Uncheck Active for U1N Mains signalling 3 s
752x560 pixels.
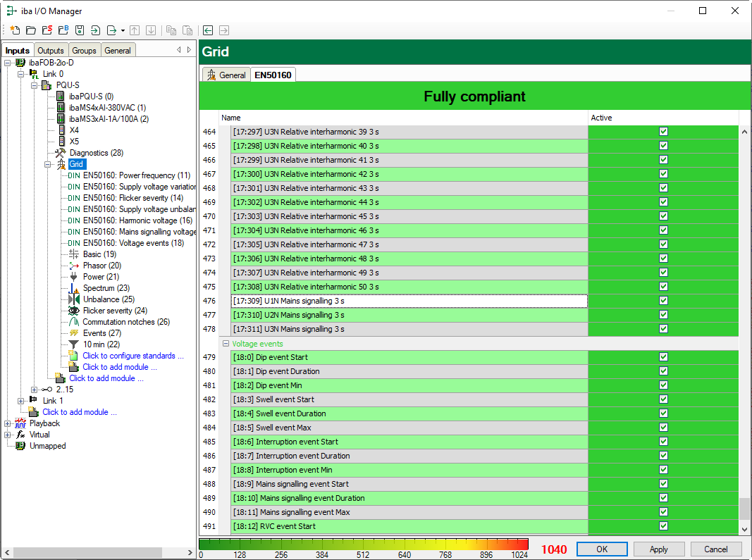pos(663,301)
